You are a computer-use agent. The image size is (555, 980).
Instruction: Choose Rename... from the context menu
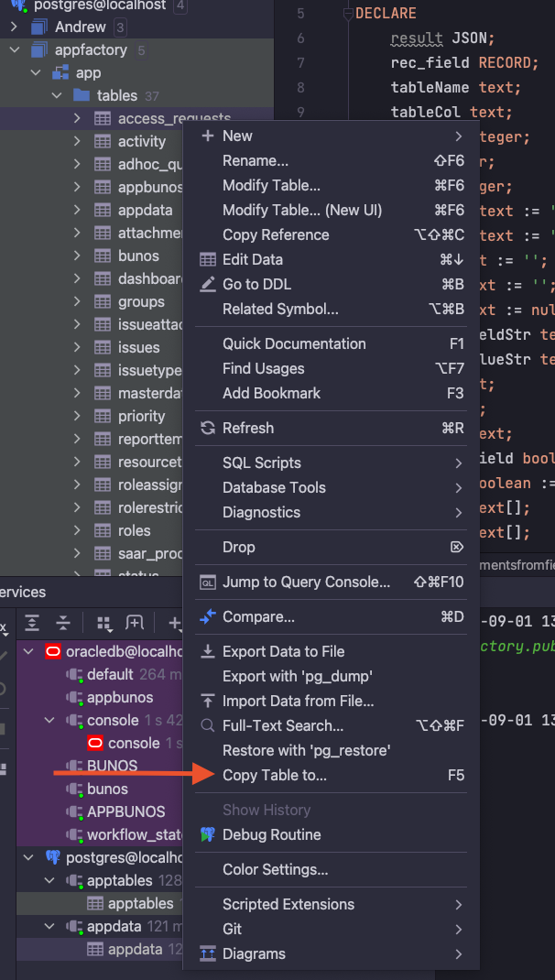tap(332, 160)
